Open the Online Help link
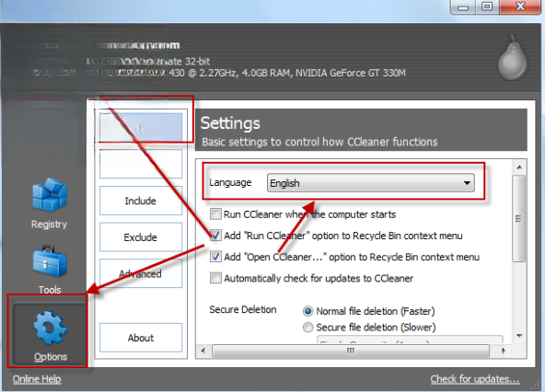 pyautogui.click(x=37, y=379)
